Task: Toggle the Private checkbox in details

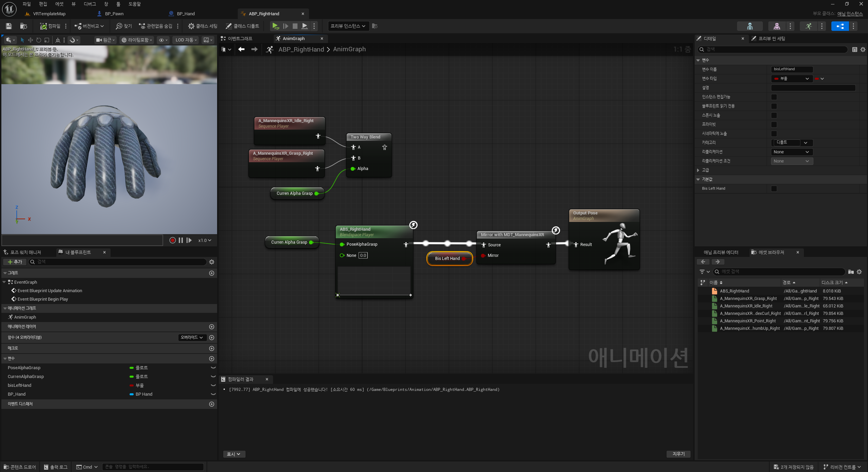Action: tap(774, 125)
